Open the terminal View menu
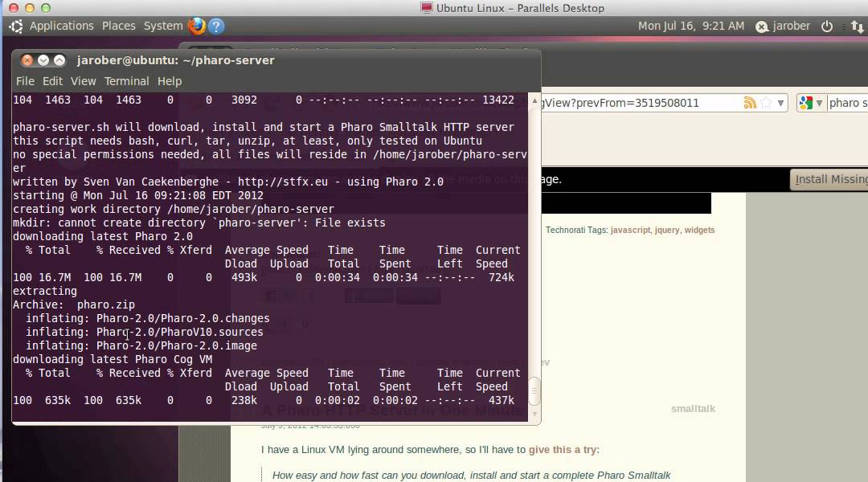This screenshot has height=482, width=868. click(x=83, y=81)
